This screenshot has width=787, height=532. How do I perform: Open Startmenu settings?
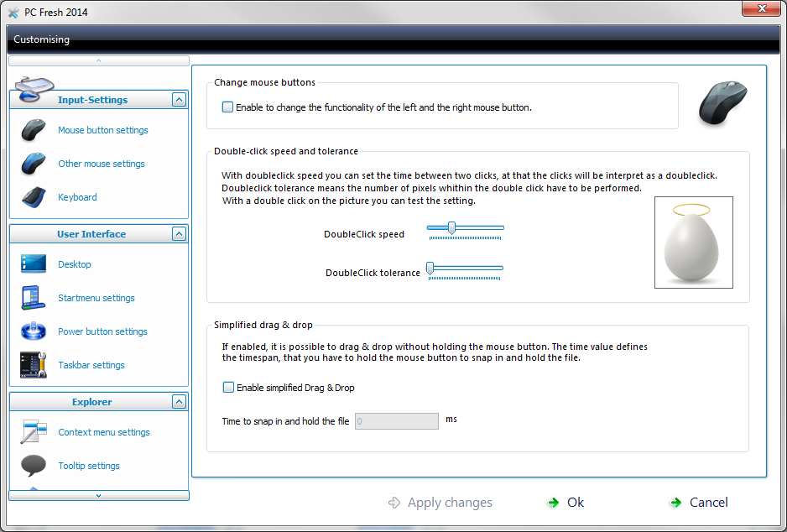click(x=96, y=298)
